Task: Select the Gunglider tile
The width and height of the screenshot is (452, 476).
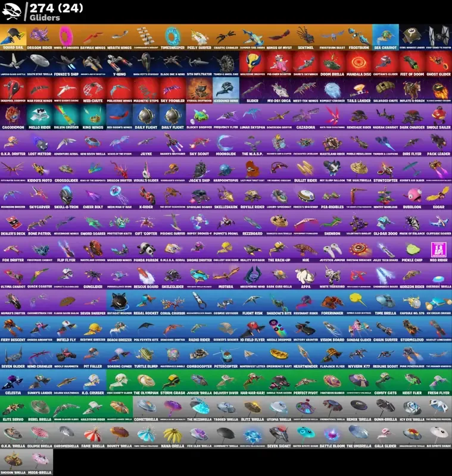Action: pyautogui.click(x=93, y=276)
